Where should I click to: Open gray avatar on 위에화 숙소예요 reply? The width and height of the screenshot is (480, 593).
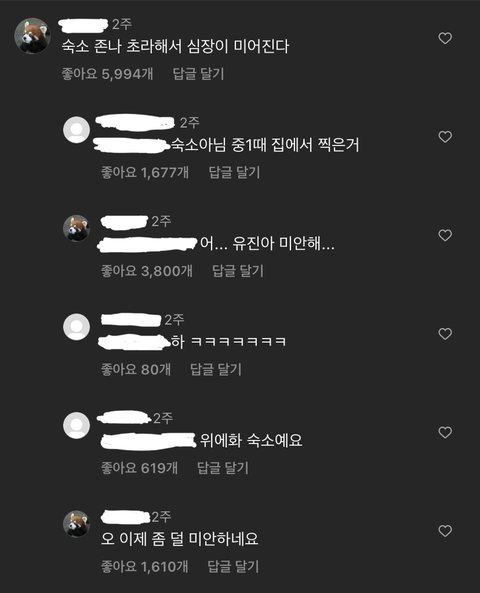coord(76,425)
